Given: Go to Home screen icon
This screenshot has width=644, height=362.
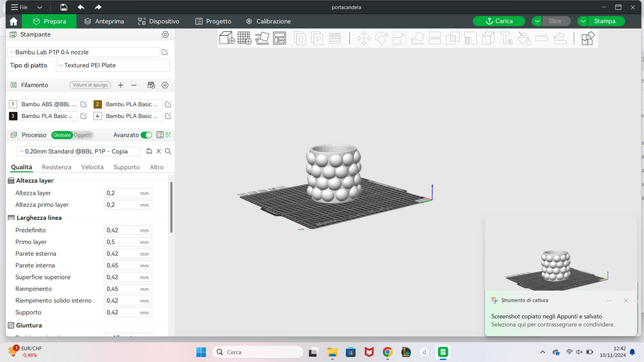Looking at the screenshot, I should 14,21.
